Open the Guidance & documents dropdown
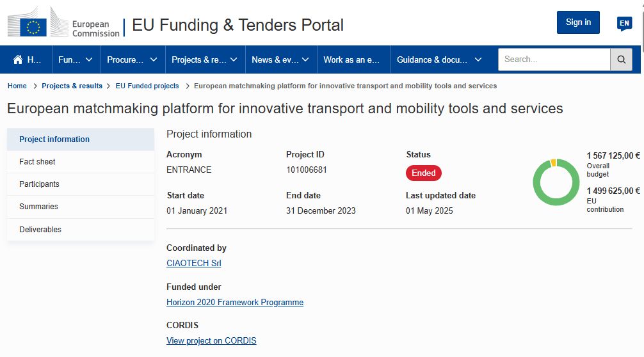This screenshot has height=357, width=644. [x=439, y=59]
